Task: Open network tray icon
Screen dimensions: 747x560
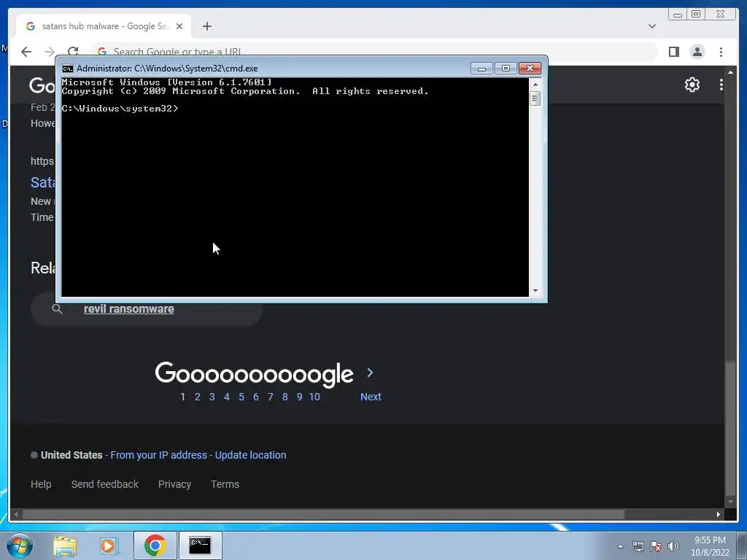Action: 638,546
